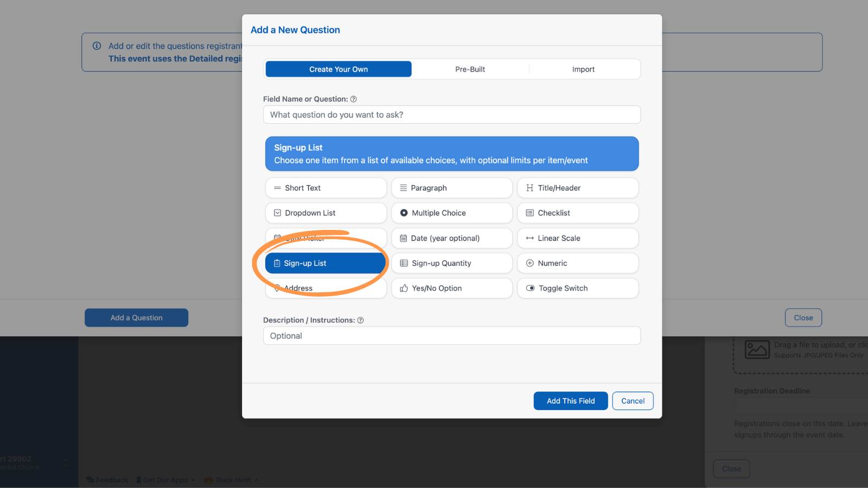Click the bottom Close button in right panel
The width and height of the screenshot is (868, 488).
pos(731,468)
